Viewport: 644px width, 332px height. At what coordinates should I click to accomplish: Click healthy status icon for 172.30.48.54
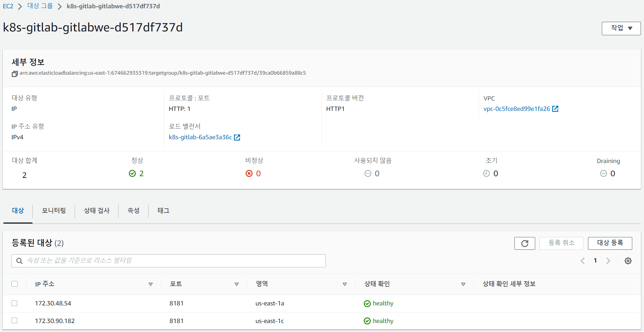(x=367, y=304)
